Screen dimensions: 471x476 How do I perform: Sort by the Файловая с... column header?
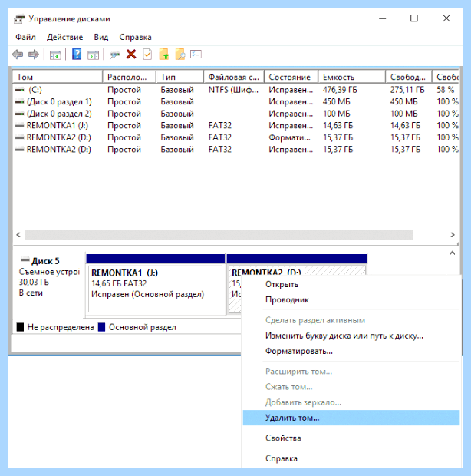coord(234,77)
